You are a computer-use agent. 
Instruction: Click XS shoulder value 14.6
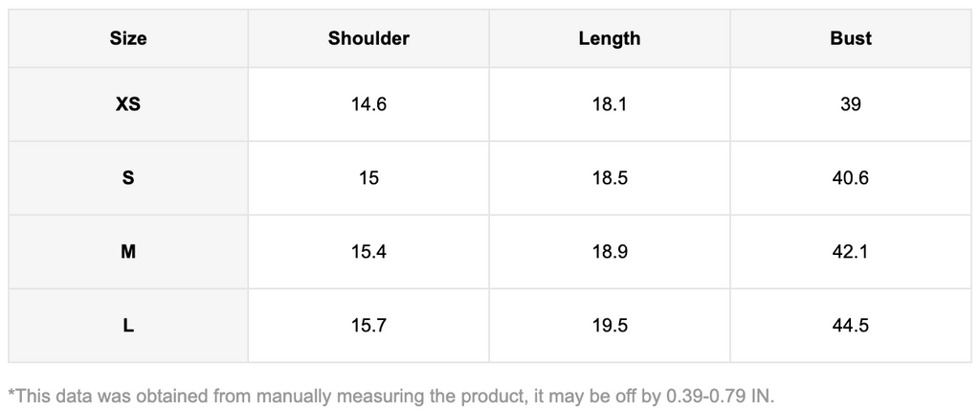point(368,104)
